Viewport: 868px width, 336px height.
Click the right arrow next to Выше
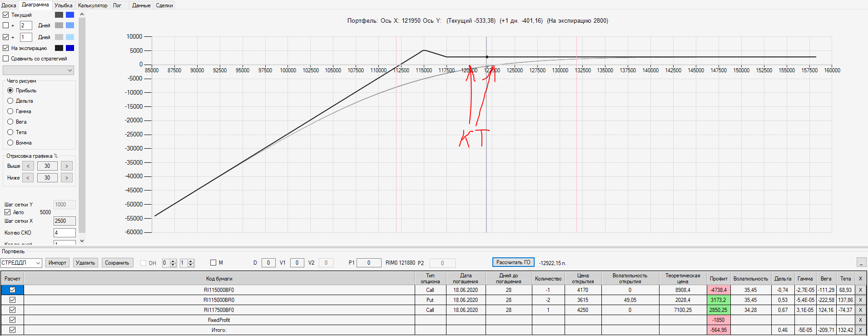coord(67,166)
